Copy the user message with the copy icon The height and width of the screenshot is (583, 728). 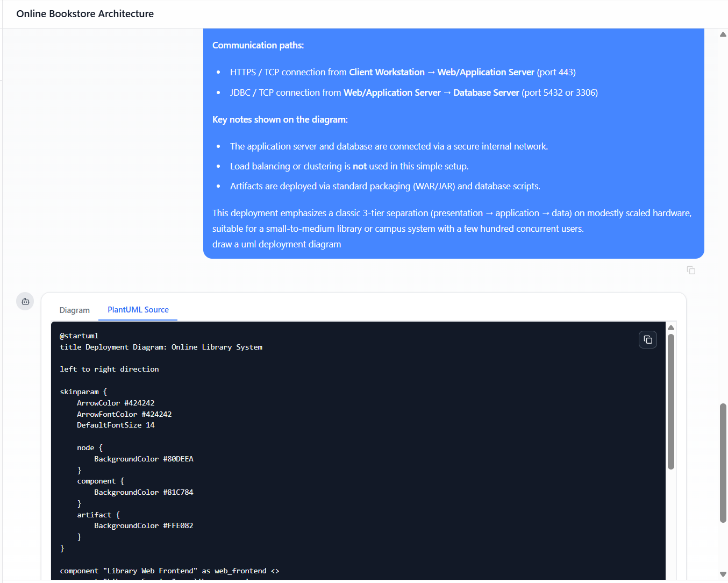(691, 270)
